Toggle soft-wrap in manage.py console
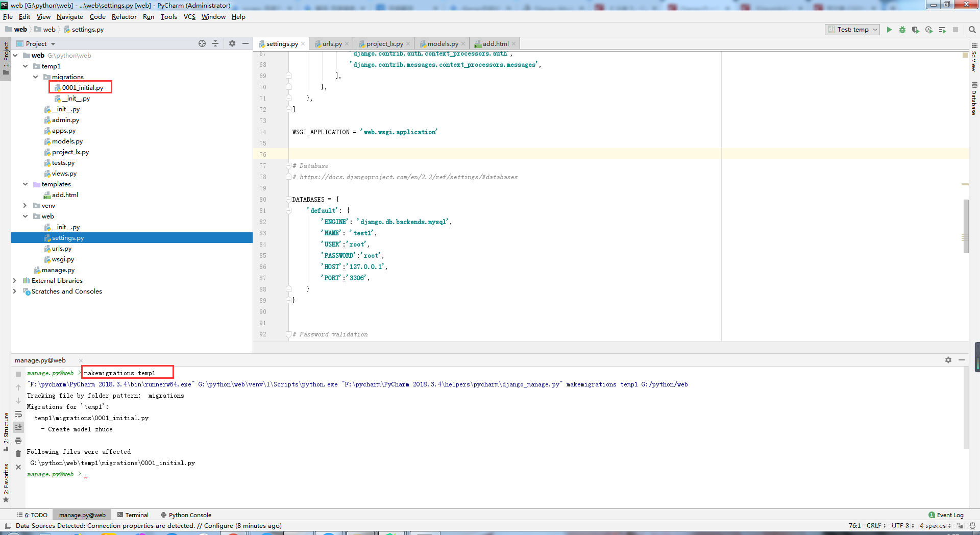The height and width of the screenshot is (535, 980). [18, 414]
